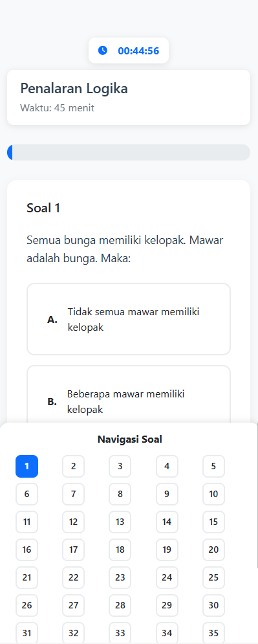
Task: Select question 13 in the grid
Action: (120, 522)
